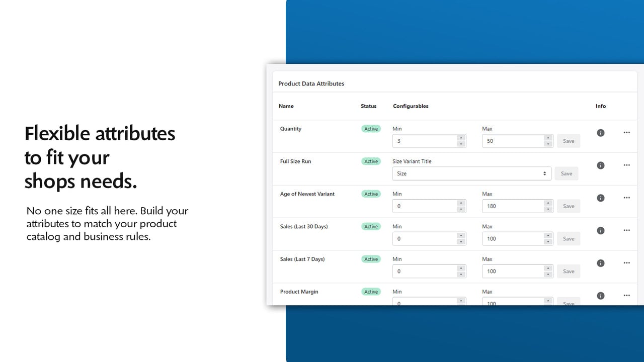
Task: Click the Product Data Attributes heading
Action: tap(311, 83)
